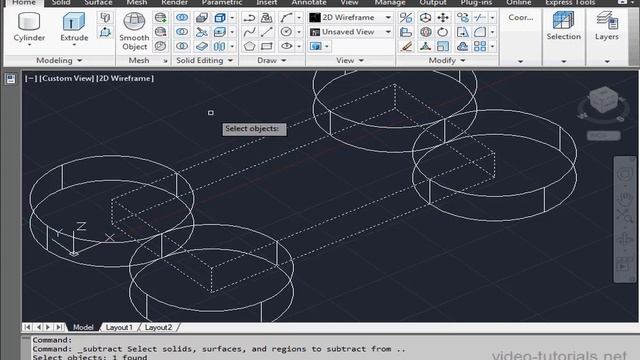This screenshot has width=640, height=360.
Task: Expand the View panel title
Action: point(350,60)
